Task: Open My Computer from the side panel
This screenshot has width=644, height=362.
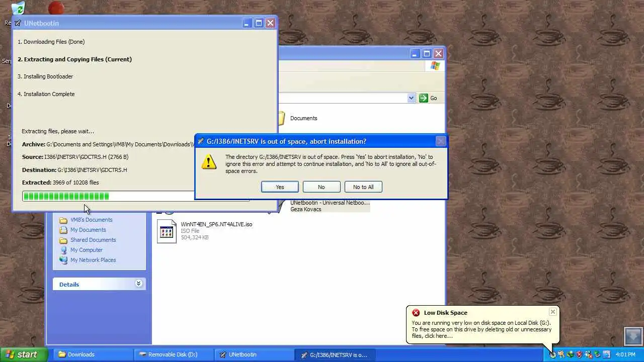Action: (x=86, y=250)
